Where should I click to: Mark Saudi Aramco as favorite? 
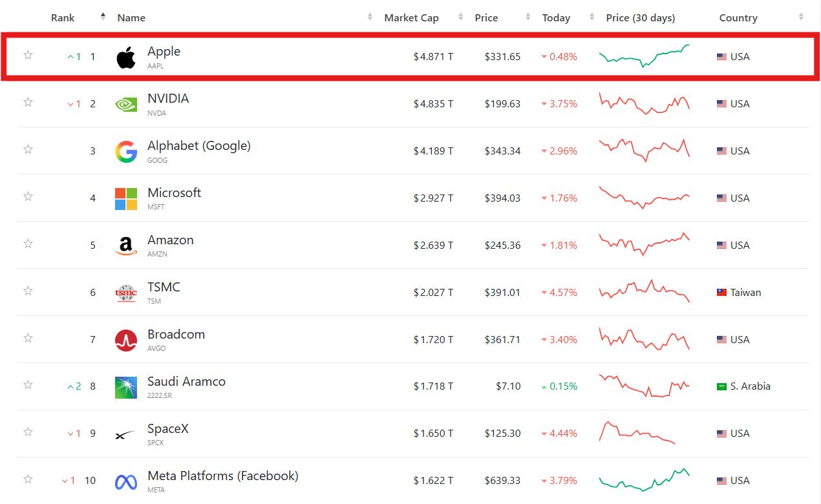coord(28,385)
